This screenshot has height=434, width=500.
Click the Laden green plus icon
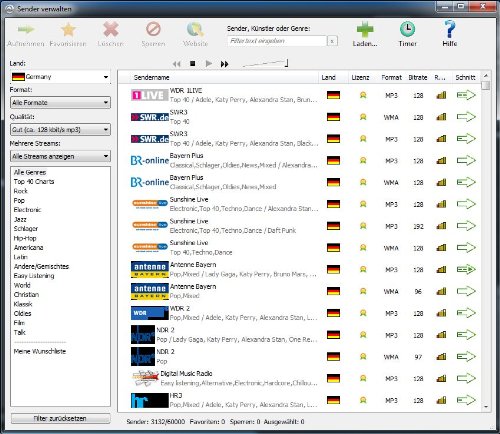tap(365, 30)
